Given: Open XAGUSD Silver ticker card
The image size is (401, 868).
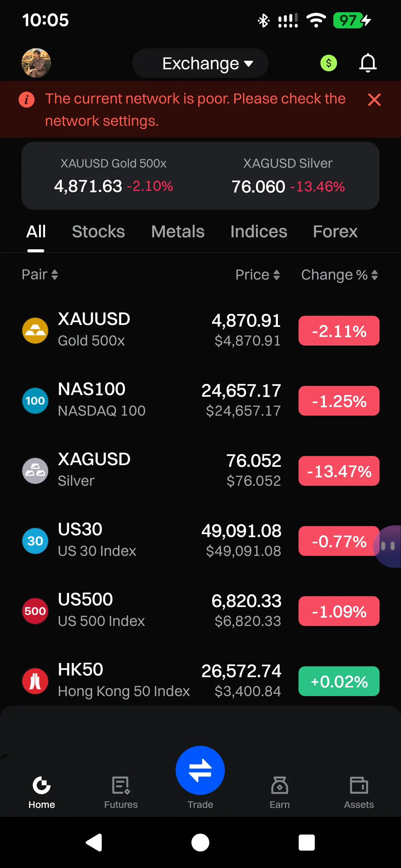Looking at the screenshot, I should pos(288,176).
